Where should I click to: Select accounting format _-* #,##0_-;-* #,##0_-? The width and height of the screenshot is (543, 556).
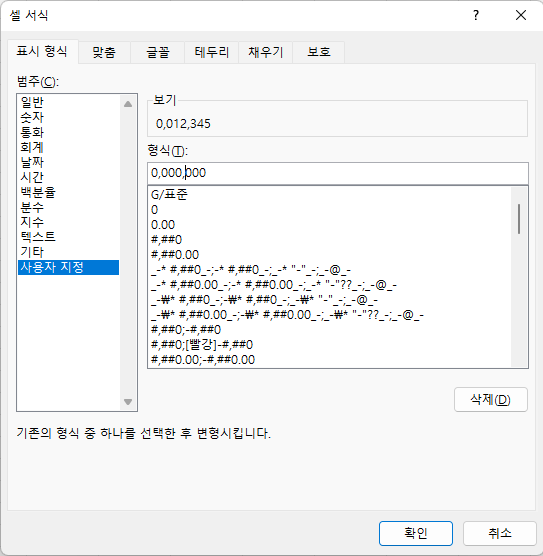pyautogui.click(x=330, y=270)
